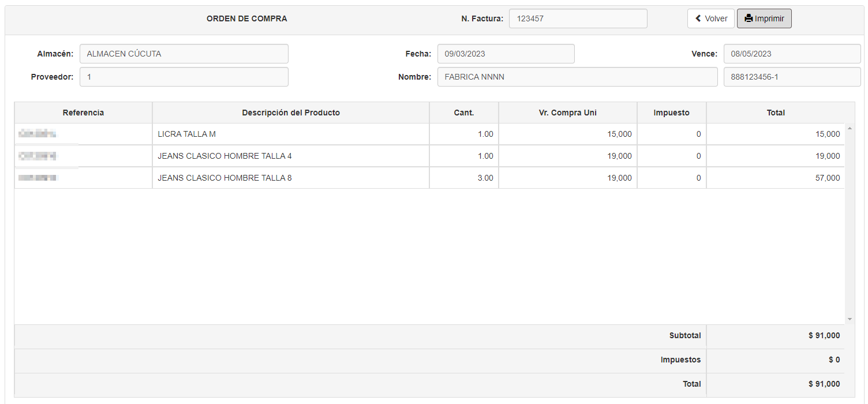Screen dimensions: 868x404
Task: Click the Total column header
Action: 776,113
